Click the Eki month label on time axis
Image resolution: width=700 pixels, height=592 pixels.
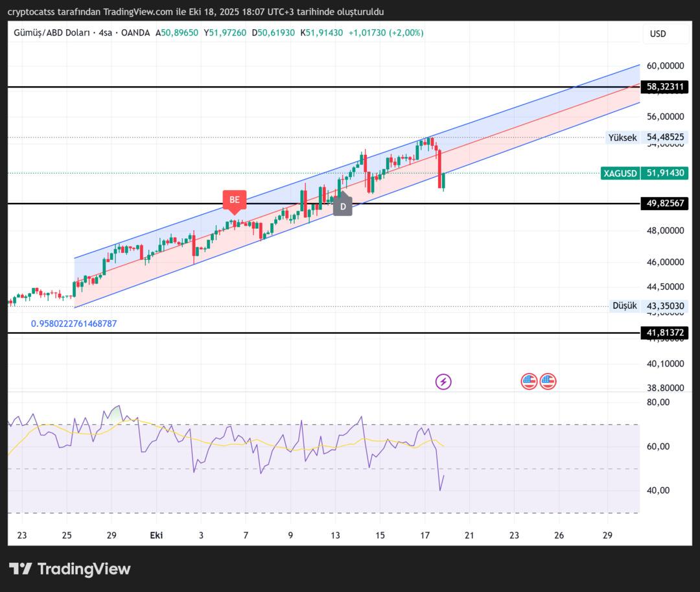[156, 536]
